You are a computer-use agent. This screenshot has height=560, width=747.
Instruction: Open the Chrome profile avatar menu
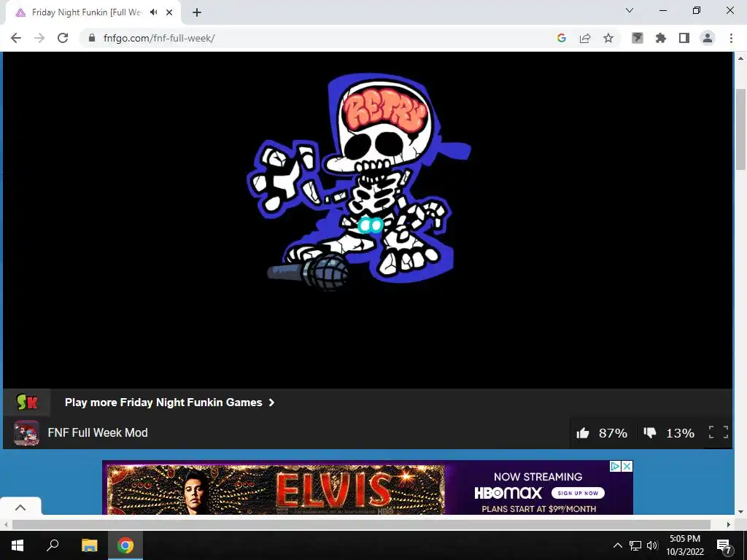pyautogui.click(x=708, y=38)
